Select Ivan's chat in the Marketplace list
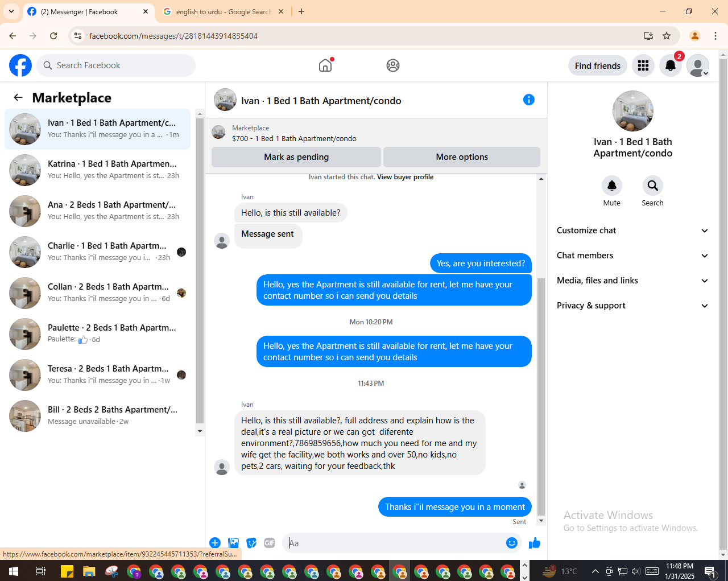 98,129
